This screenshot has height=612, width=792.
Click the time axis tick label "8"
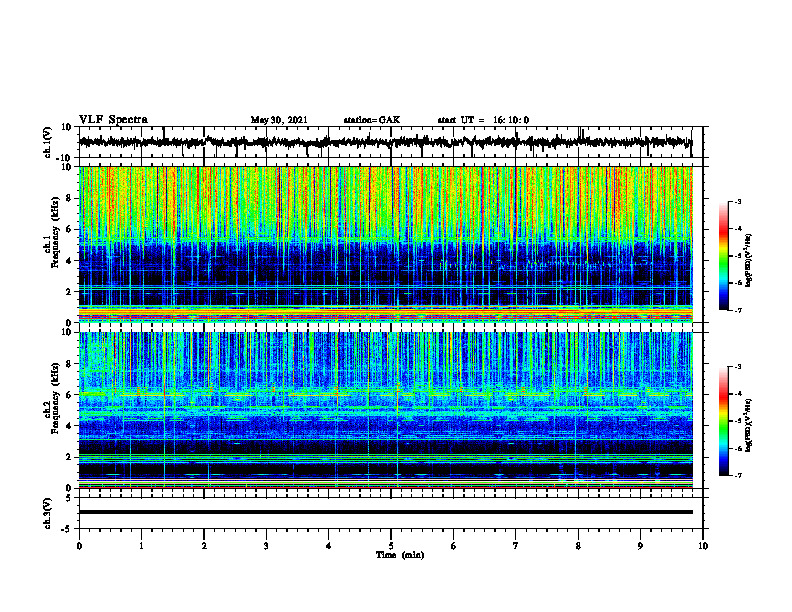[578, 546]
